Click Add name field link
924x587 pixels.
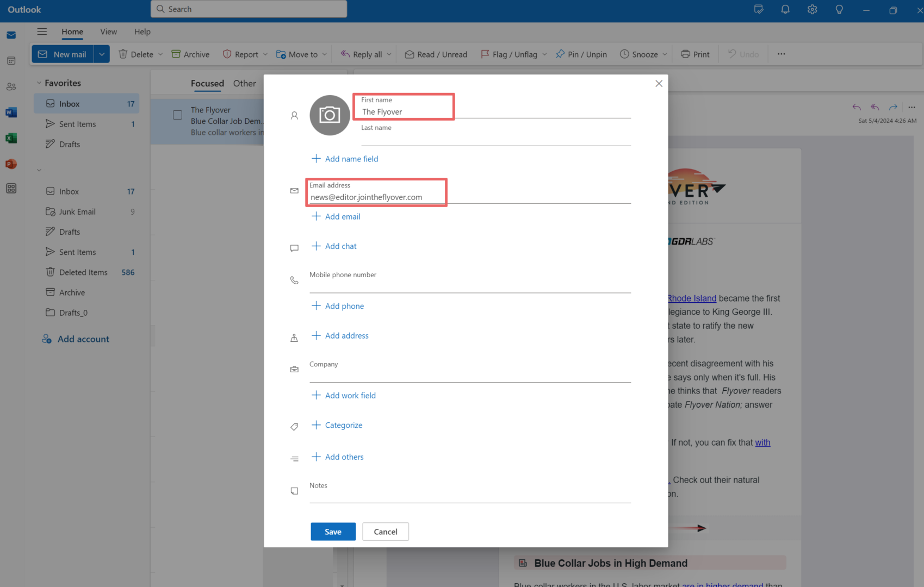(x=345, y=159)
